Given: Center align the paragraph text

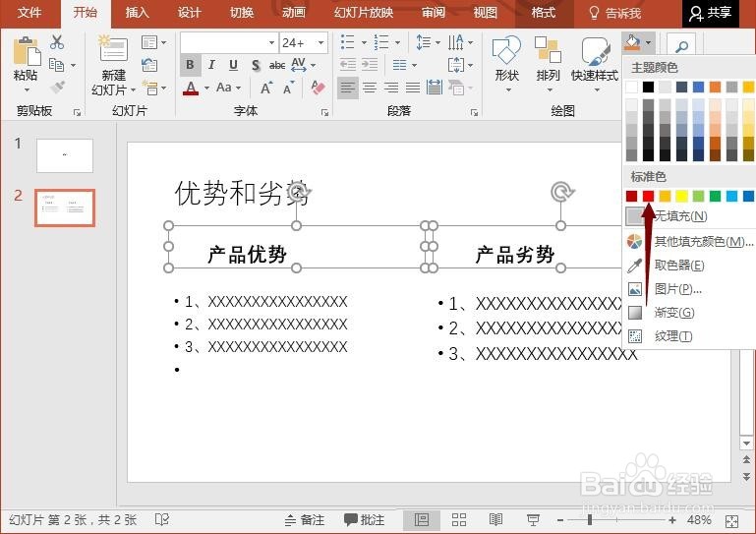Looking at the screenshot, I should (370, 88).
